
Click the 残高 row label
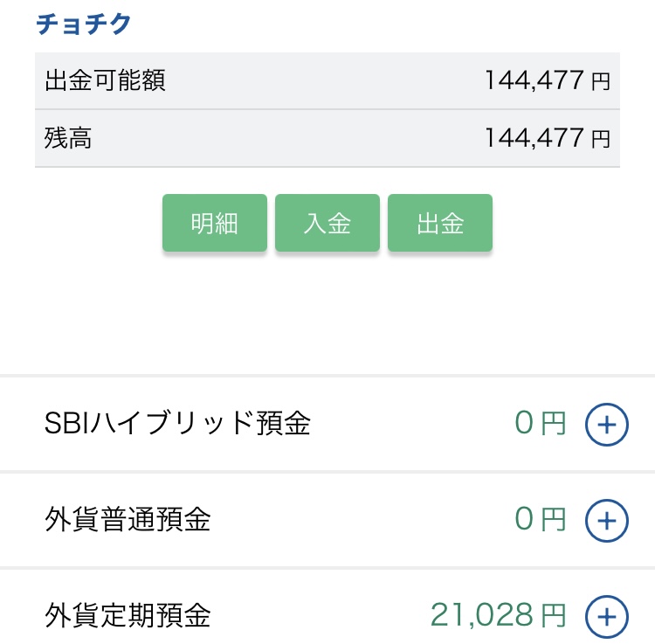(x=68, y=138)
